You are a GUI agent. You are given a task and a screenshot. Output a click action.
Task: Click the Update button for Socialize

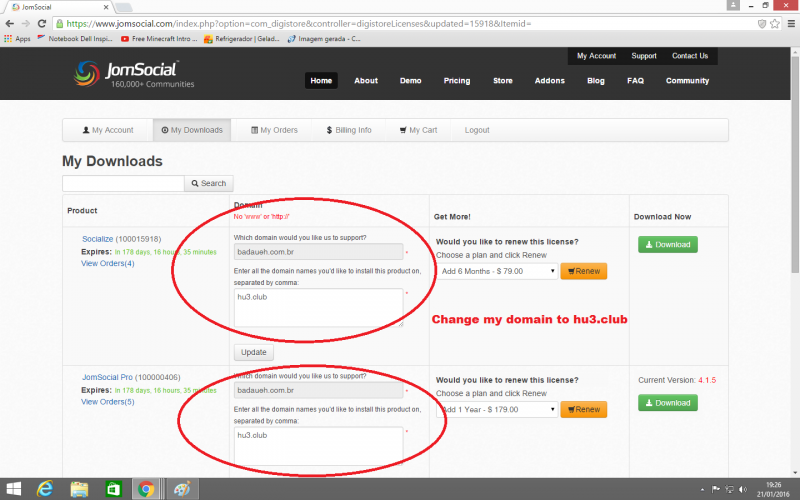pos(254,352)
